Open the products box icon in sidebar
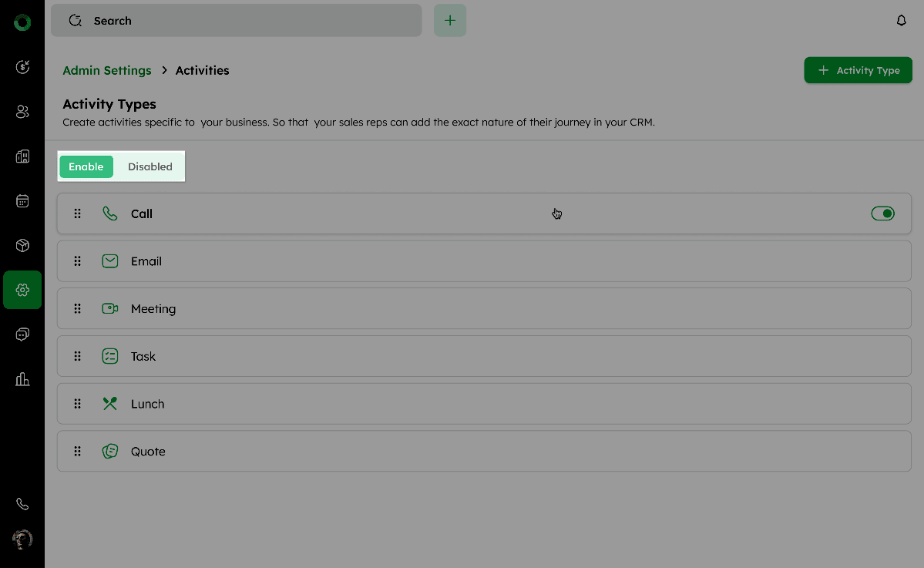 click(22, 246)
